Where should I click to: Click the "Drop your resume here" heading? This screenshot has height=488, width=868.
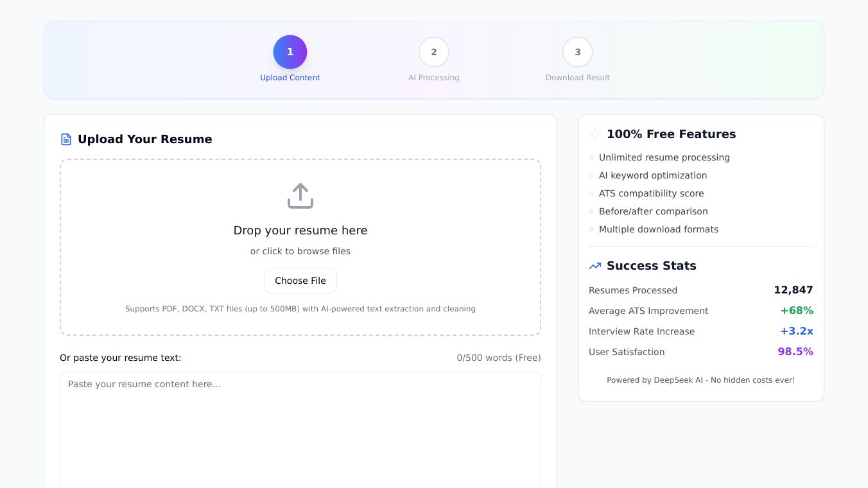[300, 231]
